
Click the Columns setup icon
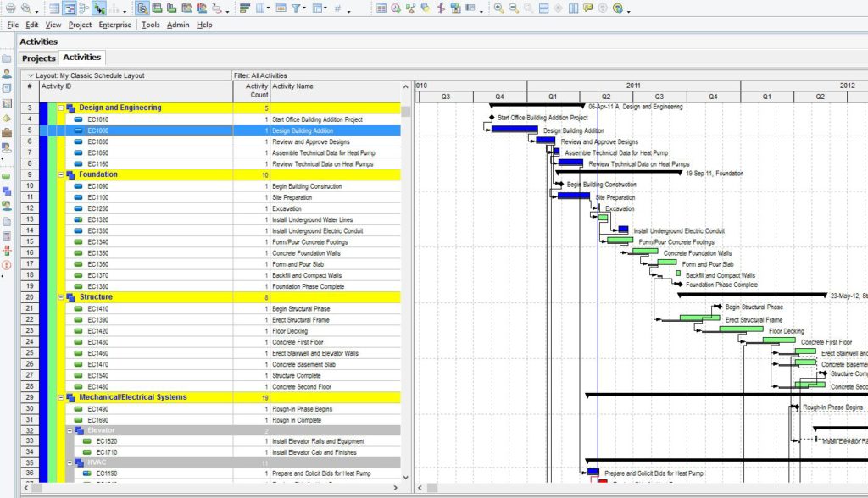click(x=260, y=8)
